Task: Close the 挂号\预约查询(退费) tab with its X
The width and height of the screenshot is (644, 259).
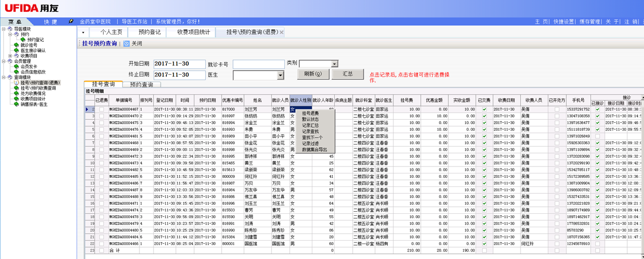Action: (x=281, y=32)
